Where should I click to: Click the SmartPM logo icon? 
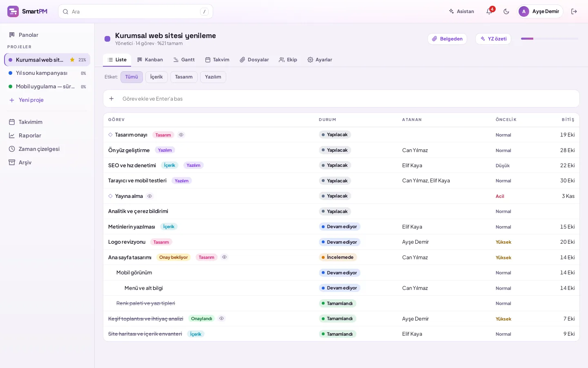coord(13,11)
